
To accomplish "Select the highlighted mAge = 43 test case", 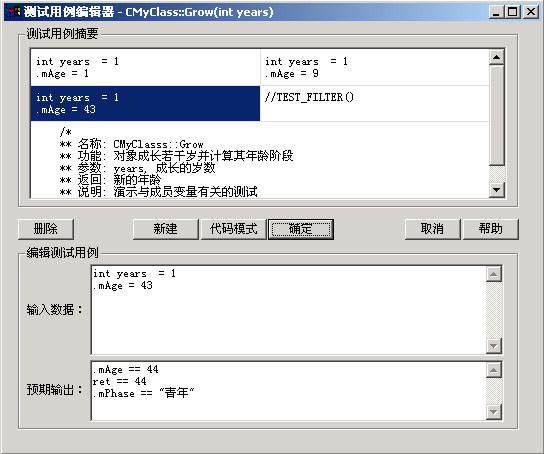I will click(145, 104).
